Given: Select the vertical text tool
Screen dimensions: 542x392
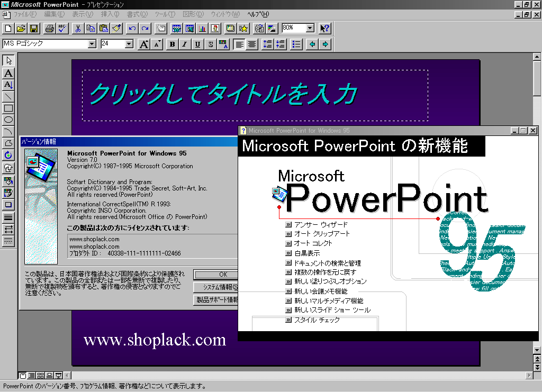Looking at the screenshot, I should (8, 85).
